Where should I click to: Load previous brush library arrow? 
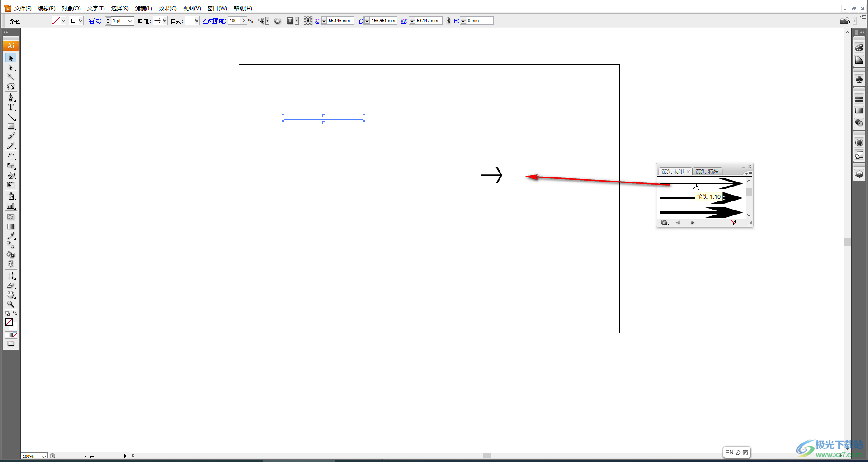(x=678, y=223)
